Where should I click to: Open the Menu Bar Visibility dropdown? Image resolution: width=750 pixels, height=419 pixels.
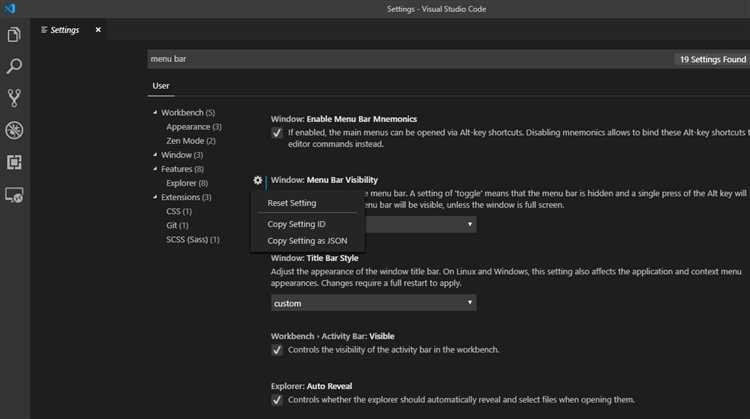click(x=421, y=224)
